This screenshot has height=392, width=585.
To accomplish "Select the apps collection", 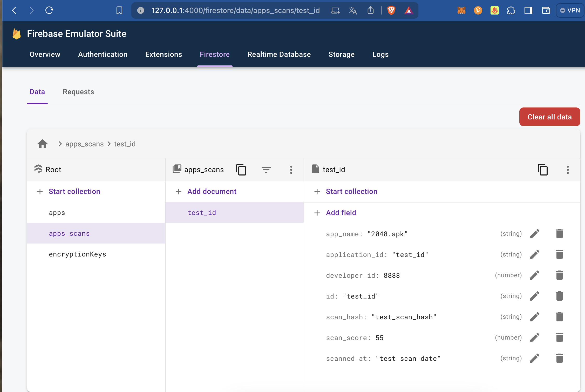I will click(96, 213).
